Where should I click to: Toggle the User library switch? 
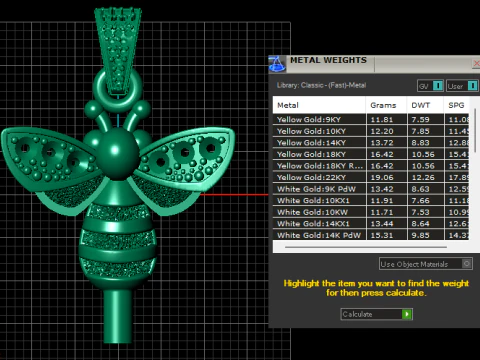[x=472, y=86]
